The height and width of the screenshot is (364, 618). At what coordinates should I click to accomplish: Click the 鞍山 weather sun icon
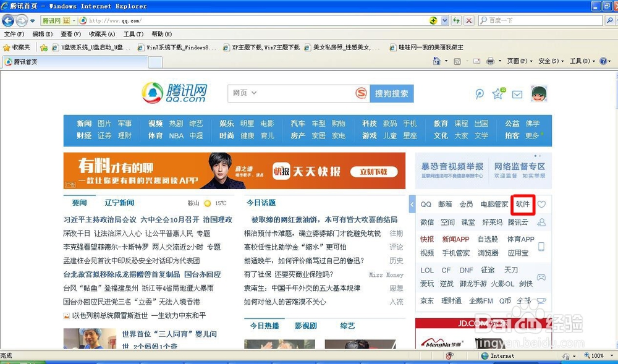(x=208, y=203)
